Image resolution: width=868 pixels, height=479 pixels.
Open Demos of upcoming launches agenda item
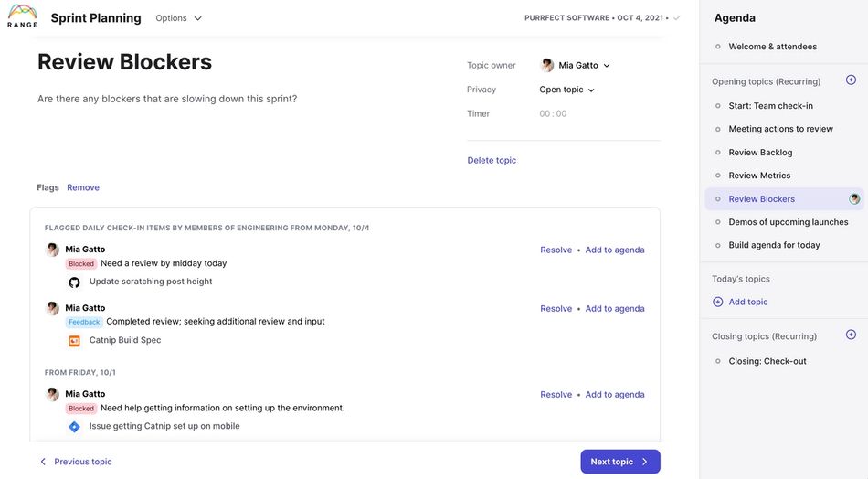[788, 222]
